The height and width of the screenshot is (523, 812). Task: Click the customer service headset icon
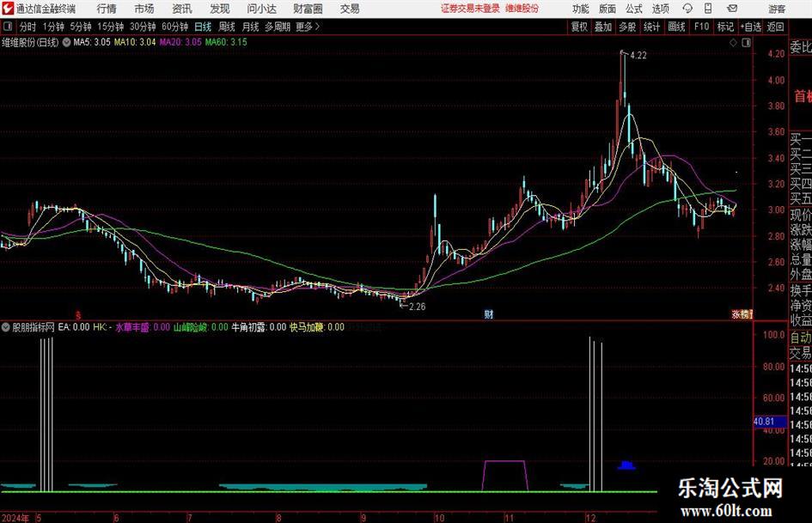pos(687,9)
